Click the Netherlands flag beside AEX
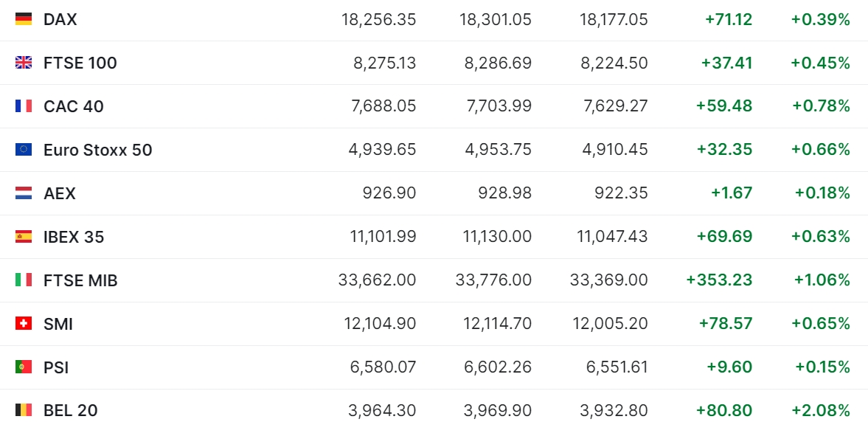The height and width of the screenshot is (422, 868). coord(24,193)
